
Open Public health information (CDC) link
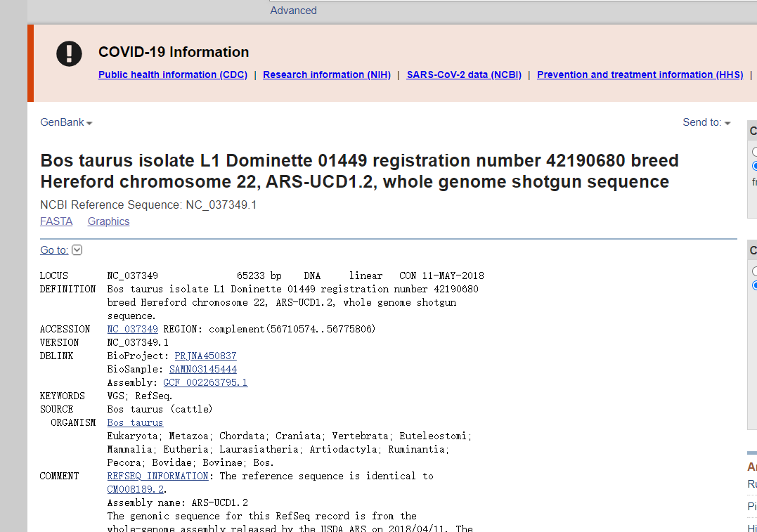tap(173, 74)
